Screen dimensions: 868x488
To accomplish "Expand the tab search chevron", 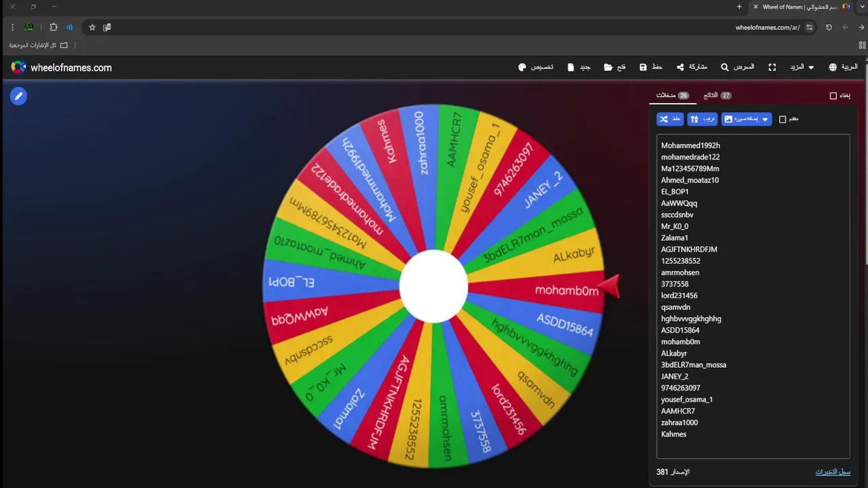I will (862, 7).
